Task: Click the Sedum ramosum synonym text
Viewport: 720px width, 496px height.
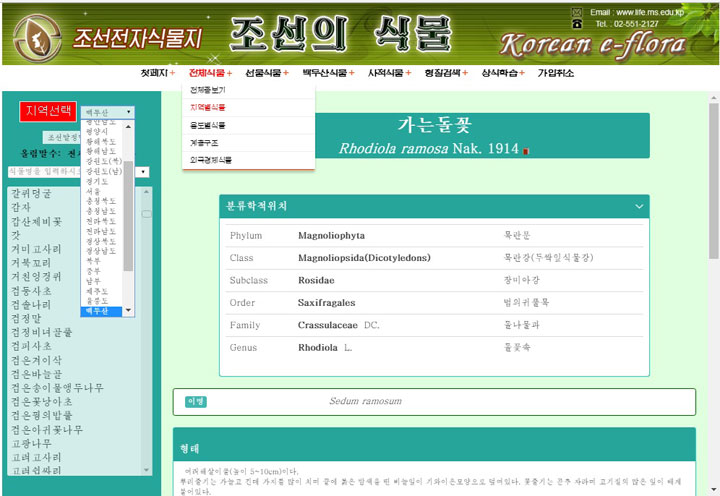Action: (x=366, y=401)
